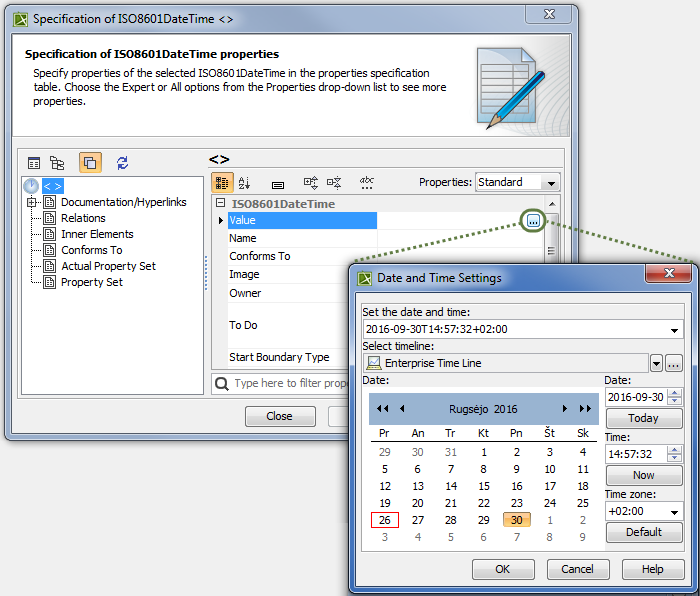The width and height of the screenshot is (700, 596).
Task: Select day 1 of Rugsėjo
Action: [483, 452]
